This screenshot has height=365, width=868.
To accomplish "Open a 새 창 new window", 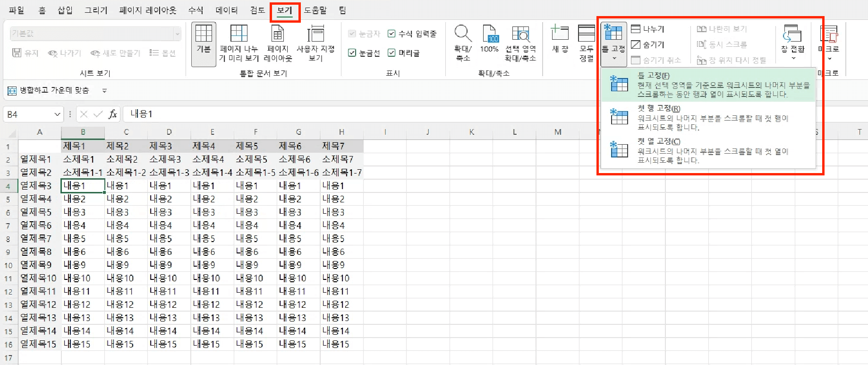I will (x=560, y=39).
